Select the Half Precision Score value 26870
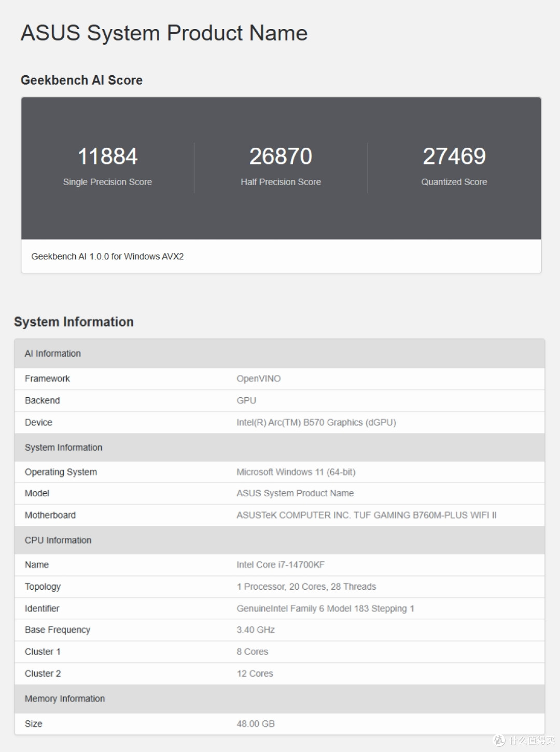 pos(281,156)
